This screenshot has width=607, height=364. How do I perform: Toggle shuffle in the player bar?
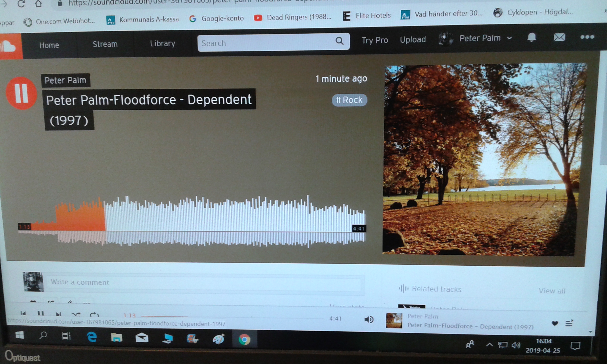click(x=76, y=314)
